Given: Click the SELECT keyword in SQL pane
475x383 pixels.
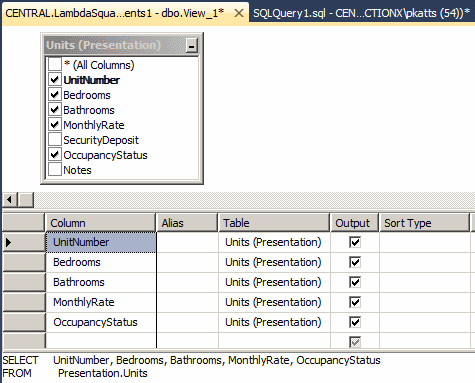Looking at the screenshot, I should [x=21, y=360].
